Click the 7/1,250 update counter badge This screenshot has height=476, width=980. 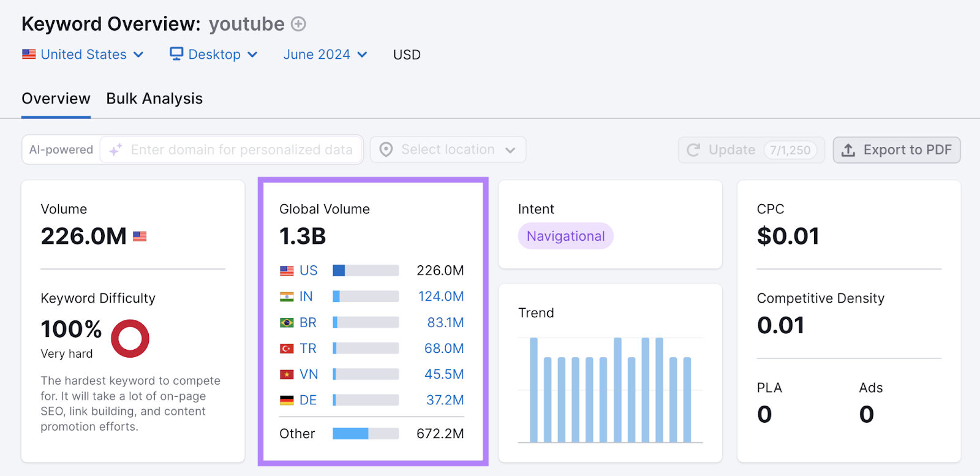790,150
